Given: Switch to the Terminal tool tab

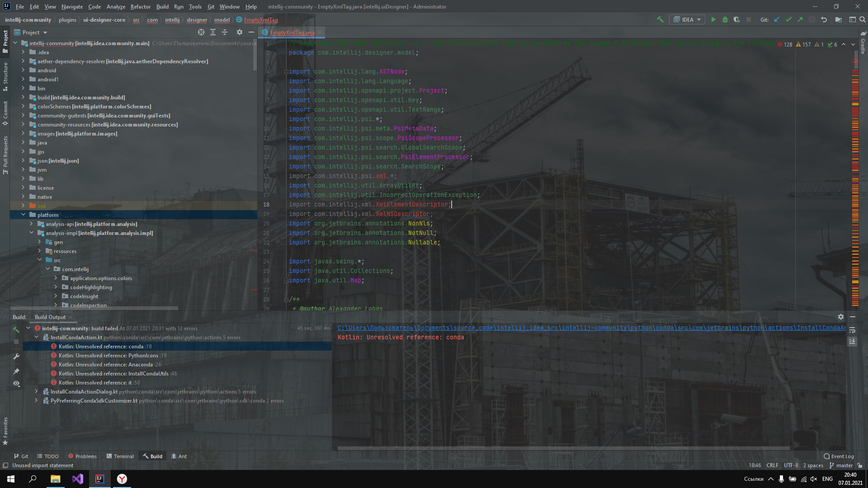Looking at the screenshot, I should pyautogui.click(x=120, y=456).
